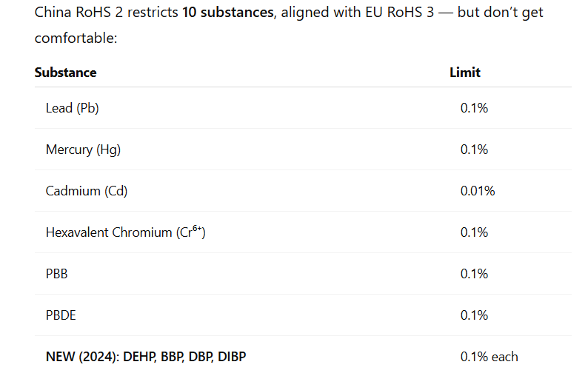Click the 0.1% limit for PBDE
The image size is (588, 376).
[x=474, y=315]
